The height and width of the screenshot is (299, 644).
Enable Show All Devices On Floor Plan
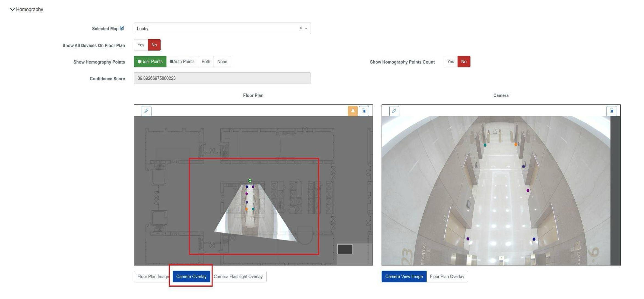[x=141, y=45]
